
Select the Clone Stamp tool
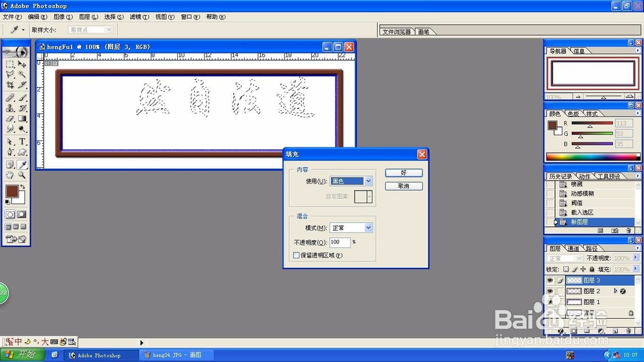10,108
